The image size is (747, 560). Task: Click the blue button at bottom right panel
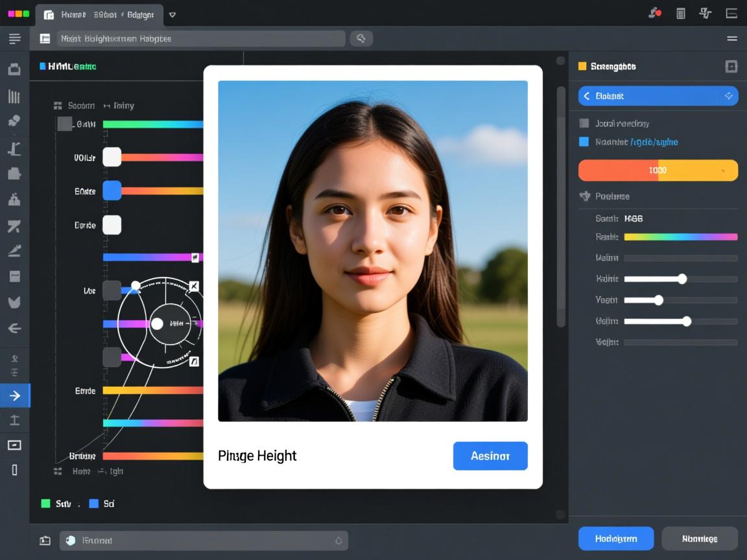click(x=615, y=539)
